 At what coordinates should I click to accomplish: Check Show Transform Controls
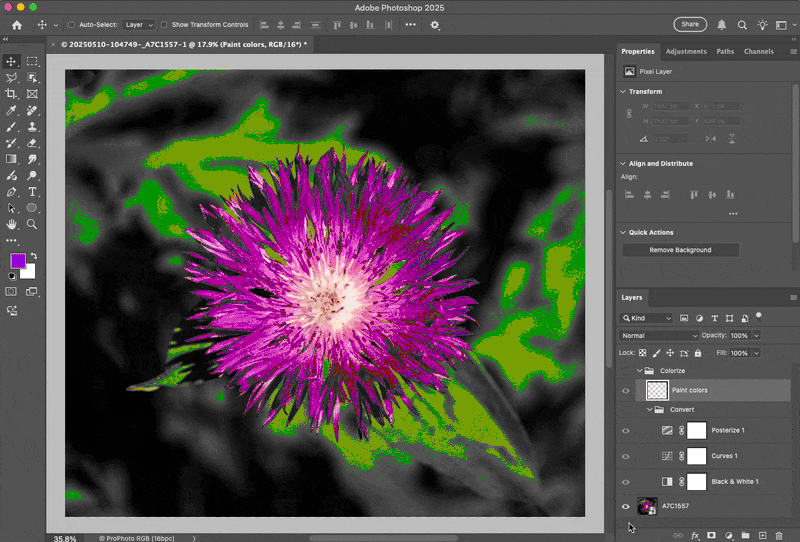pos(165,24)
